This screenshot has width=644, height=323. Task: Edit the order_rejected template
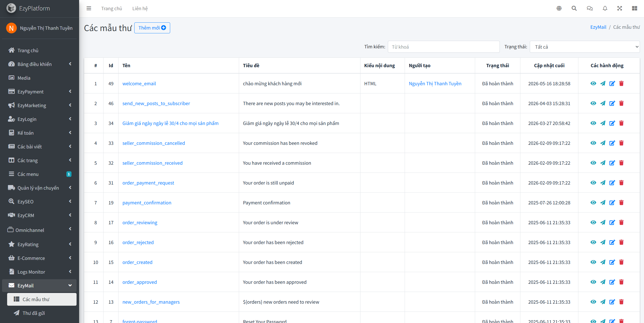click(x=612, y=242)
